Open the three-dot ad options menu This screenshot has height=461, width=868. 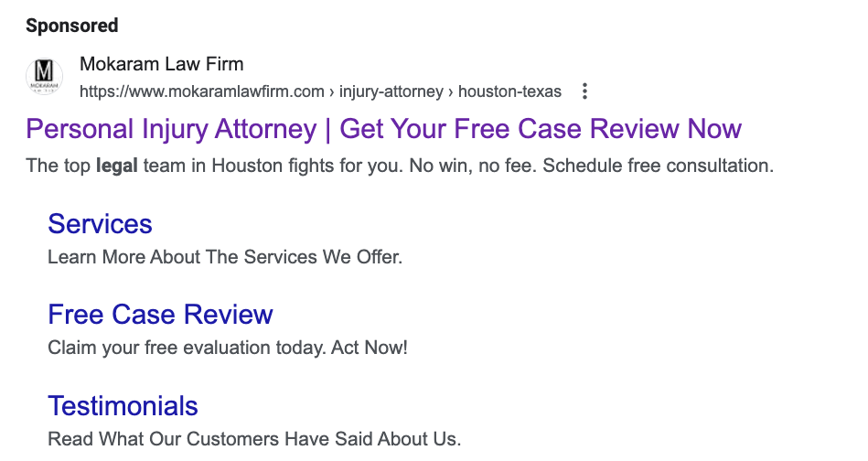[x=585, y=91]
